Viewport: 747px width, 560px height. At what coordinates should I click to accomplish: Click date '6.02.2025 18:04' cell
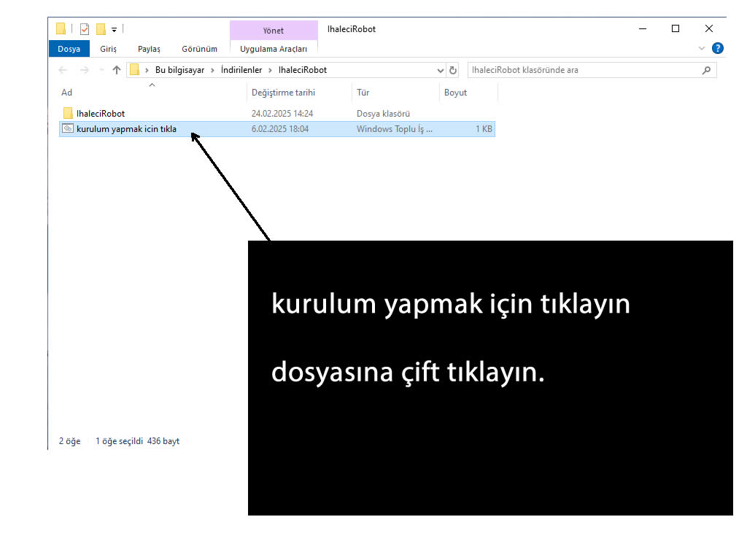tap(280, 129)
